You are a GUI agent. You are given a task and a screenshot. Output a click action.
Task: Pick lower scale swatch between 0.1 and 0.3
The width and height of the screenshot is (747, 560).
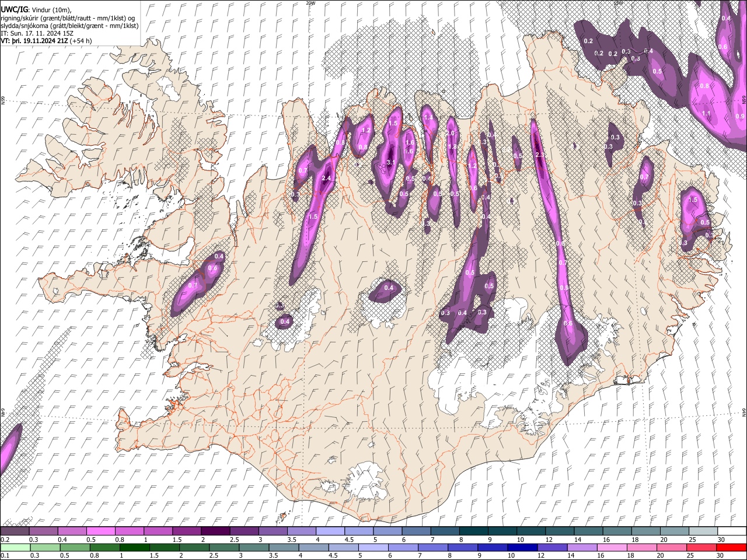[14, 547]
